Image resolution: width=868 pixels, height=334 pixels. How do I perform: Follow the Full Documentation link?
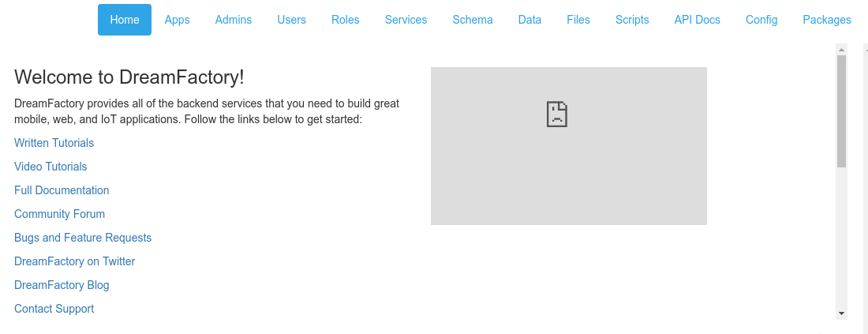coord(62,190)
